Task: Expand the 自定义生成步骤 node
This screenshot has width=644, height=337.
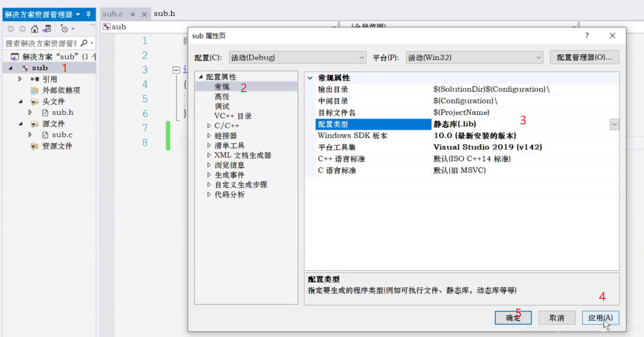Action: coord(209,185)
